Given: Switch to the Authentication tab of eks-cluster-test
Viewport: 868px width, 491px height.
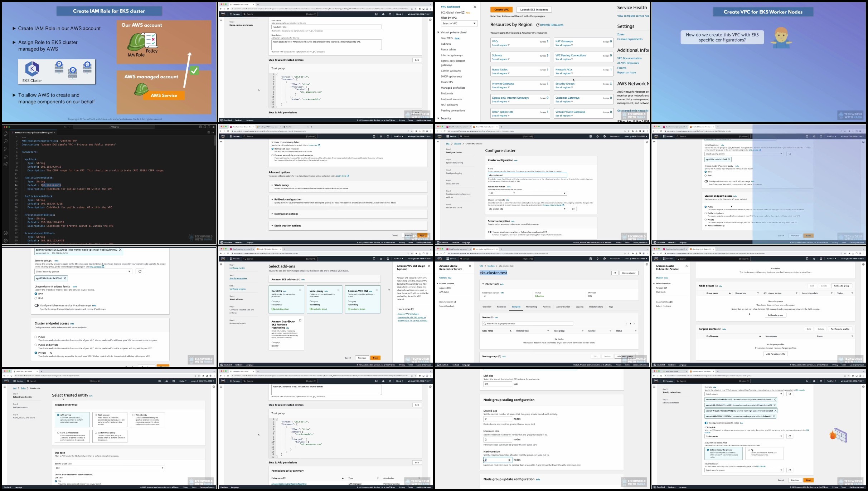Looking at the screenshot, I should (563, 307).
